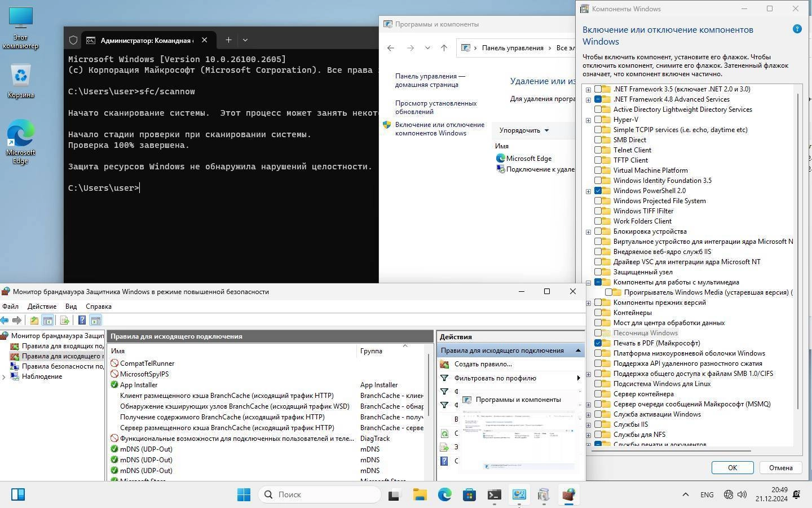Click the new-rule icon beside Создать правило
This screenshot has width=812, height=508.
click(x=444, y=364)
